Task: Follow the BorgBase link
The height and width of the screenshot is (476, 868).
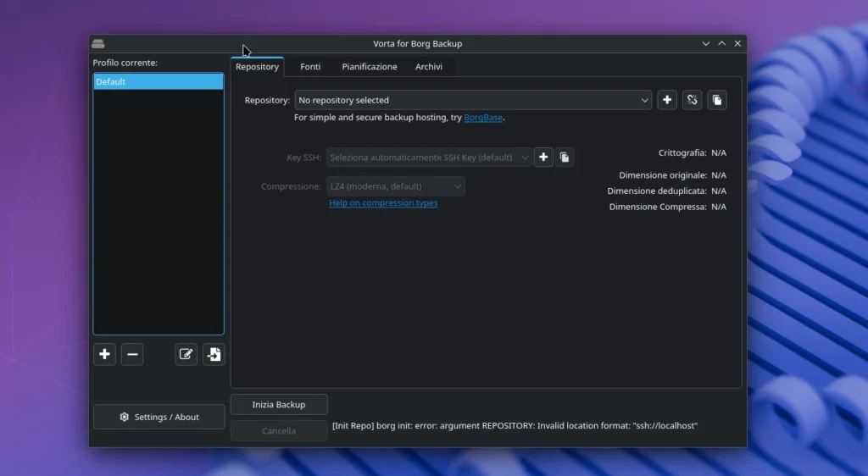Action: click(x=483, y=117)
